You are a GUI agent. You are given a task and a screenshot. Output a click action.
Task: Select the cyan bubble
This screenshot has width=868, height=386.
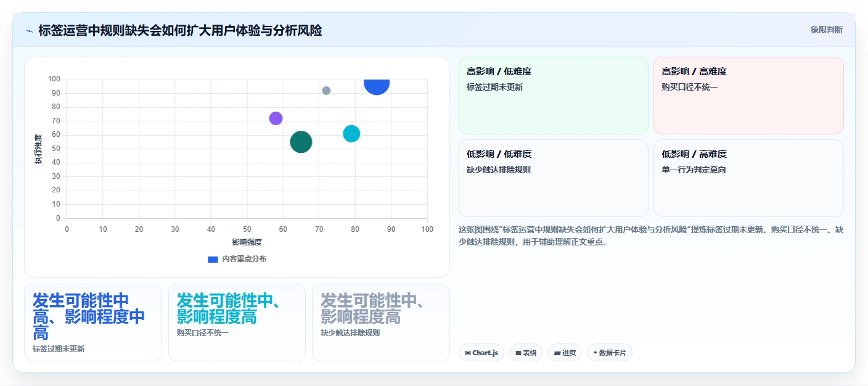351,133
